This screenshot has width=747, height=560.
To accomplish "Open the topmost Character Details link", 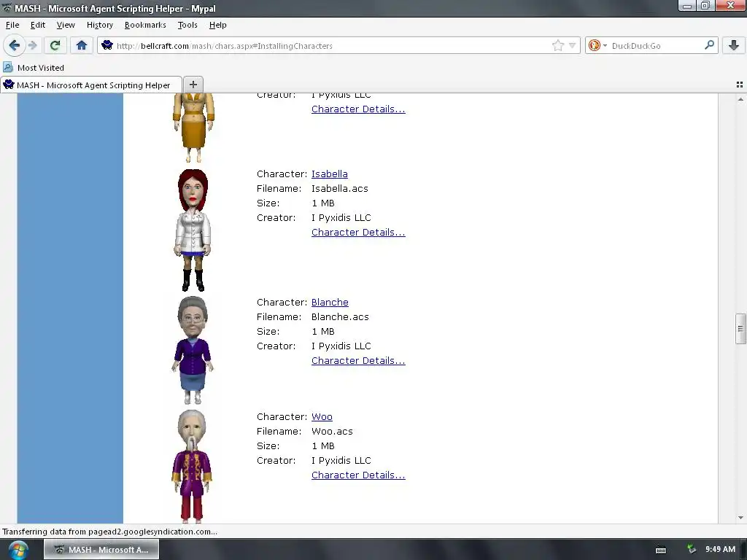I will pyautogui.click(x=358, y=109).
